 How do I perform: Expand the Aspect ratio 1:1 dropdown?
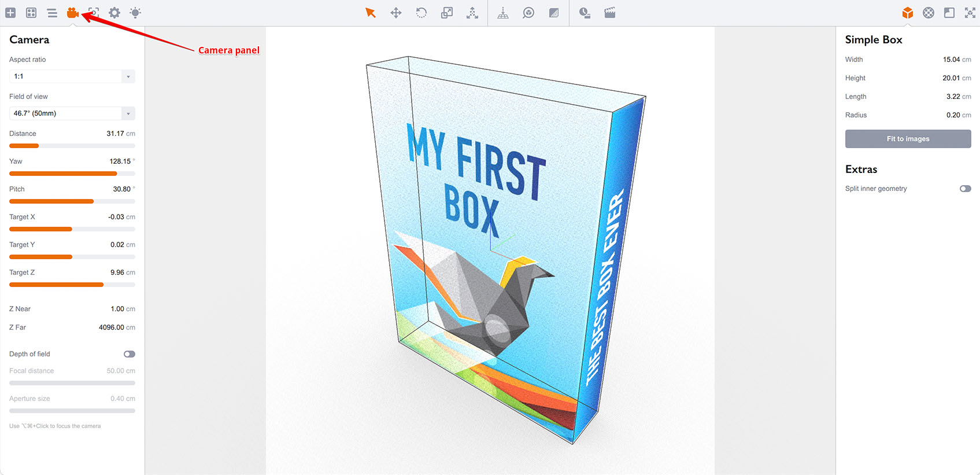click(72, 76)
